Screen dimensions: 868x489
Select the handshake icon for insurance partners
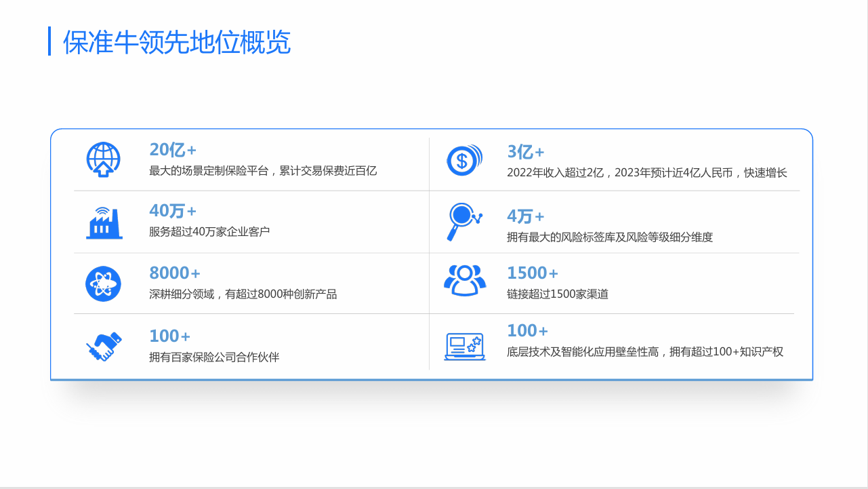coord(104,346)
